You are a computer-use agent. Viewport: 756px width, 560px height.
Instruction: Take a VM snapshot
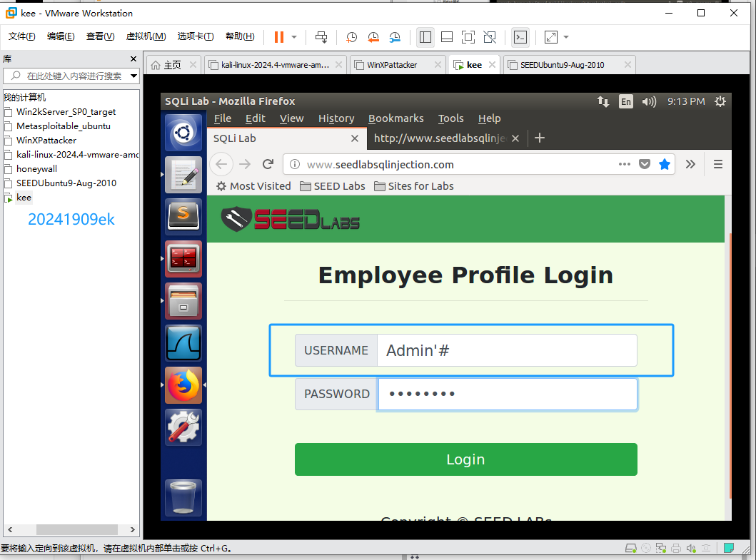tap(351, 37)
